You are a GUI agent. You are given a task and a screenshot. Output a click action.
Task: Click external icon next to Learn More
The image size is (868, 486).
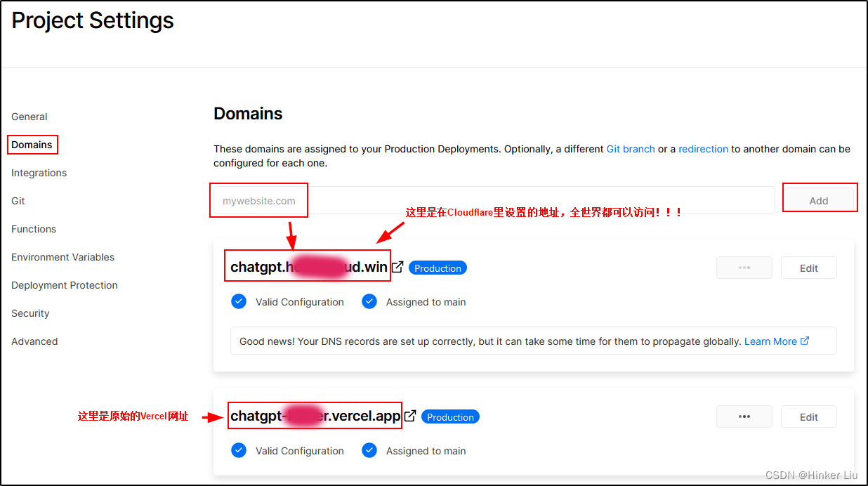pos(805,341)
